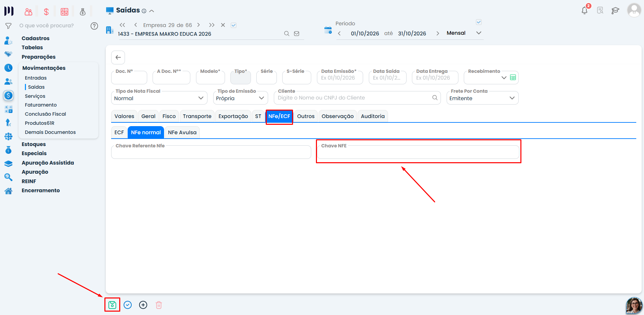644x315 pixels.
Task: Clear company selection with X
Action: pyautogui.click(x=223, y=25)
